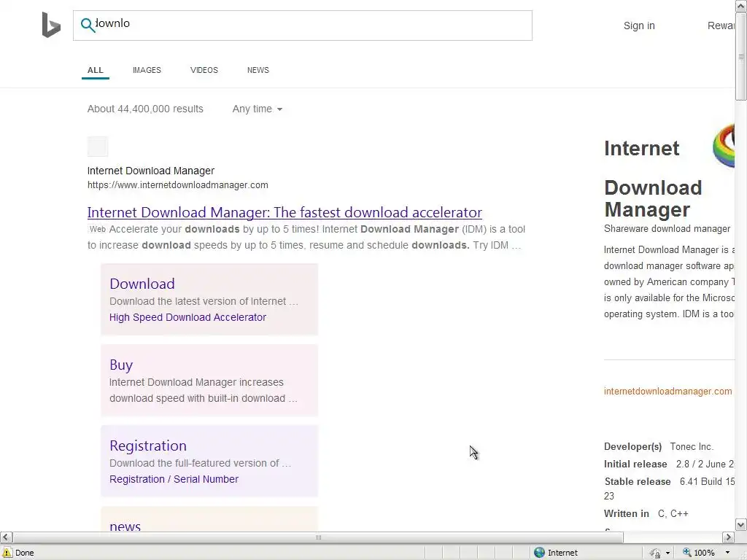Open the Rewards link
Viewport: 747px width, 560px height.
(x=721, y=26)
